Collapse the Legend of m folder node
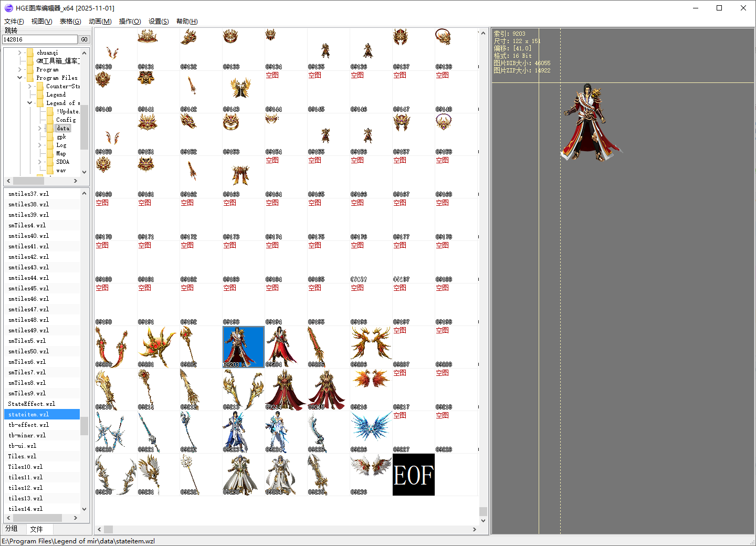 pyautogui.click(x=29, y=103)
